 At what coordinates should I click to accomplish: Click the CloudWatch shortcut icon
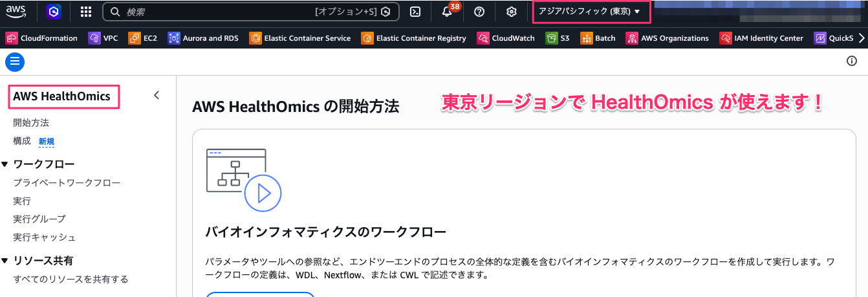coord(483,38)
